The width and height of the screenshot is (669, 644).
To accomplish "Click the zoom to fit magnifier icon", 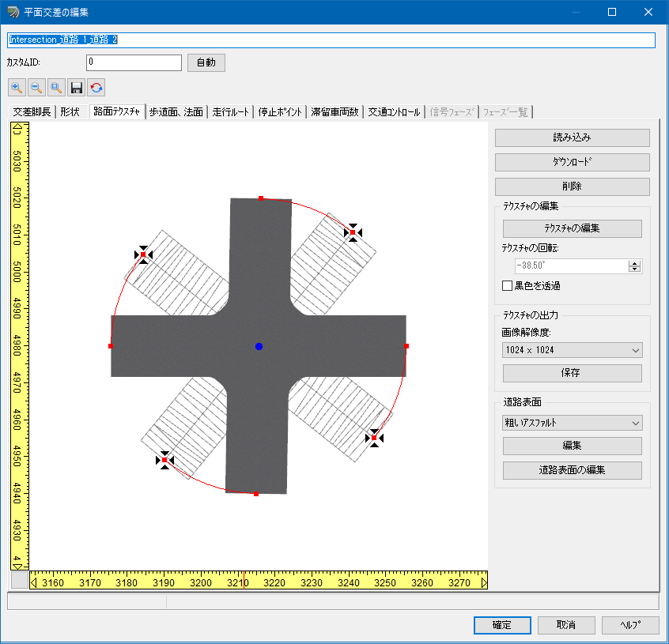I will (x=56, y=88).
